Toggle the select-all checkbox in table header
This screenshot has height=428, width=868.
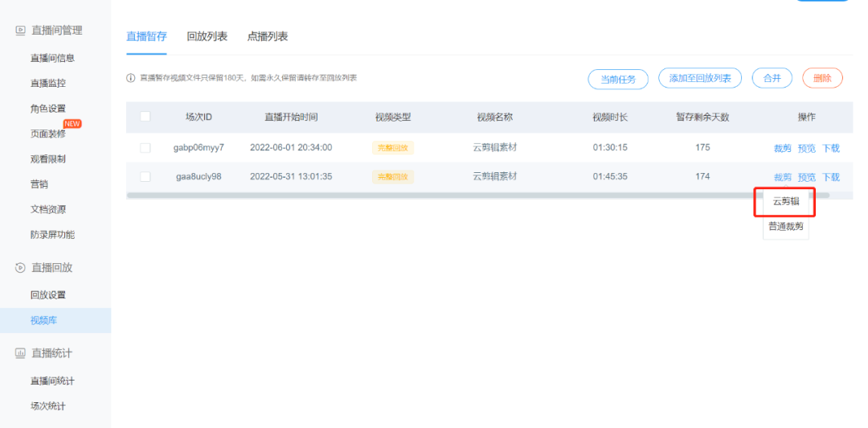(145, 117)
